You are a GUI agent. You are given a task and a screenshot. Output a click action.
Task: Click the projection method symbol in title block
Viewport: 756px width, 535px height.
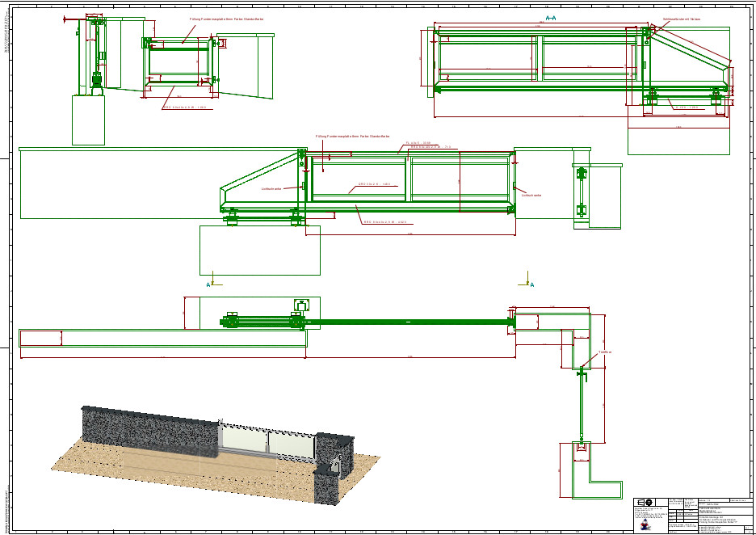click(x=645, y=503)
